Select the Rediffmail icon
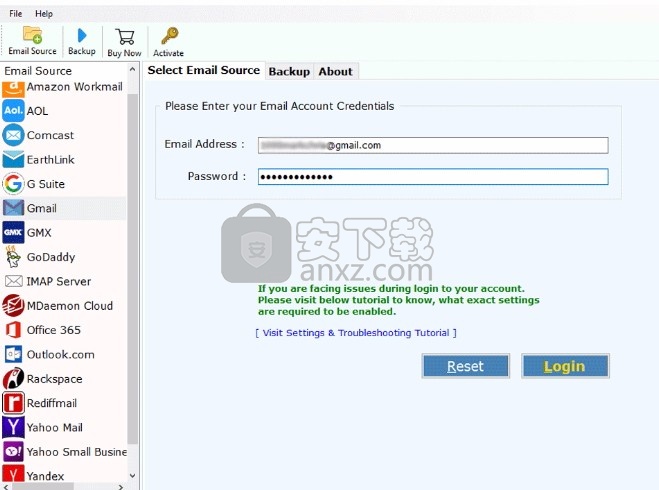 point(13,403)
